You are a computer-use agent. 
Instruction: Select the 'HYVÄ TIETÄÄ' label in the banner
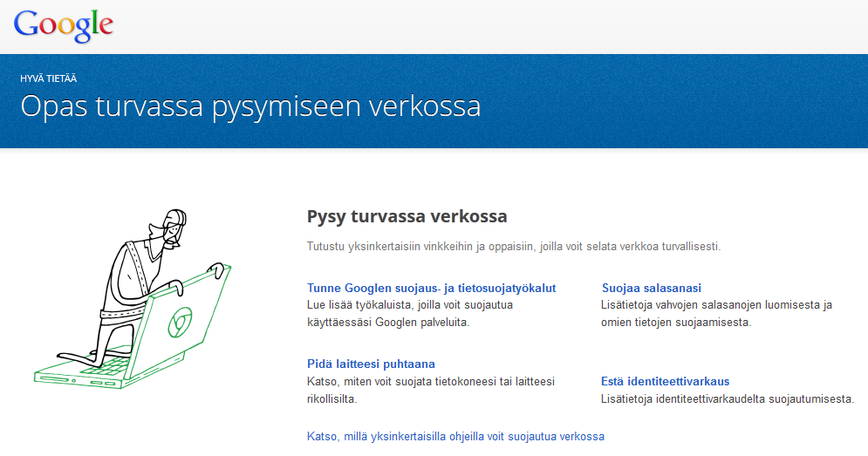tap(48, 78)
